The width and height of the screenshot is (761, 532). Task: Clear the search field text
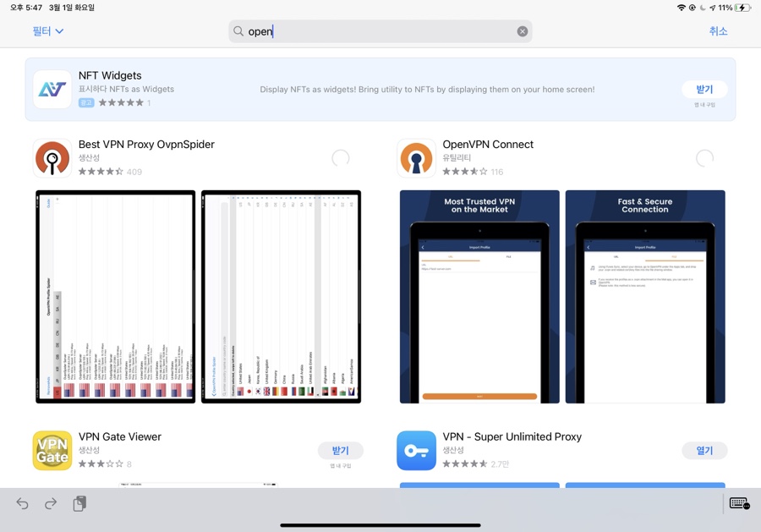[x=523, y=31]
